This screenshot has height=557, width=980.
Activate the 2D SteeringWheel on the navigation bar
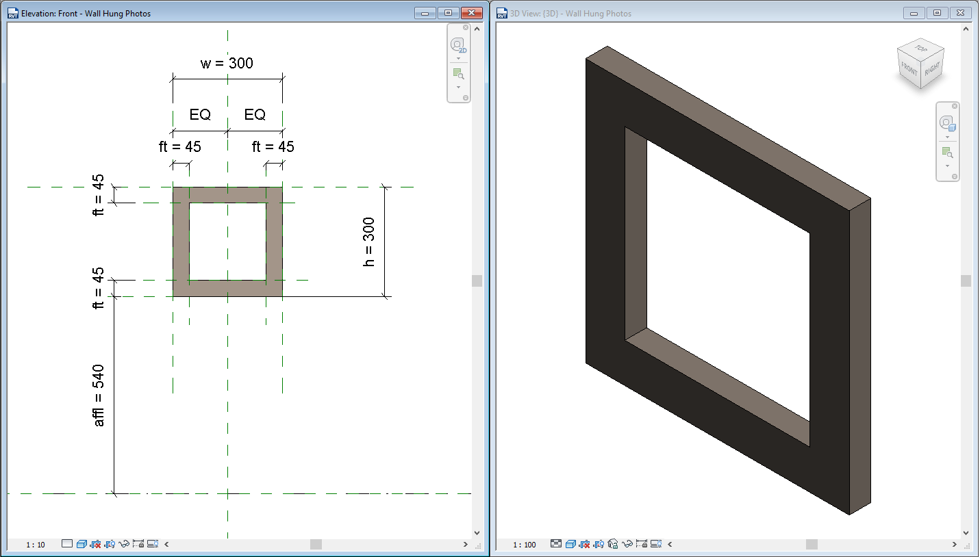(457, 44)
